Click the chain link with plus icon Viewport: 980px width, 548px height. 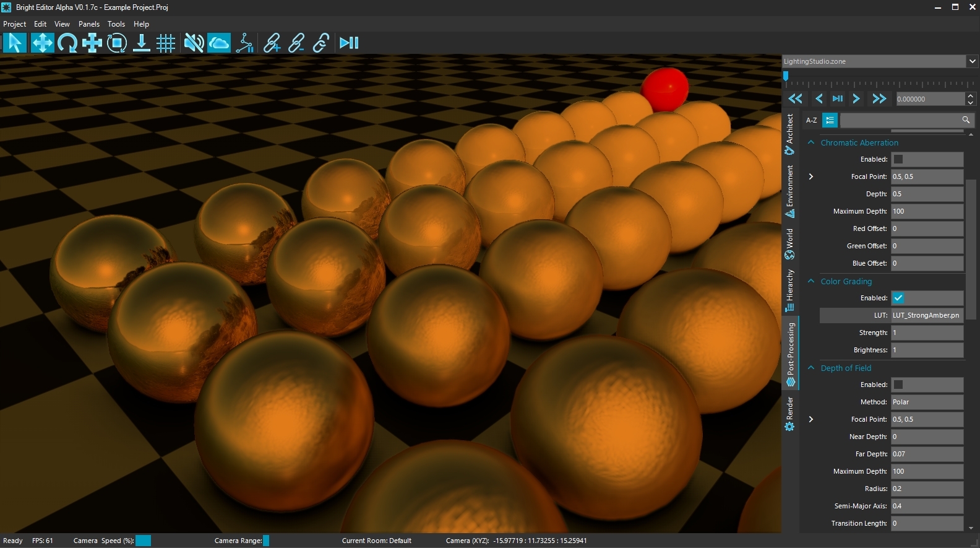coord(272,43)
